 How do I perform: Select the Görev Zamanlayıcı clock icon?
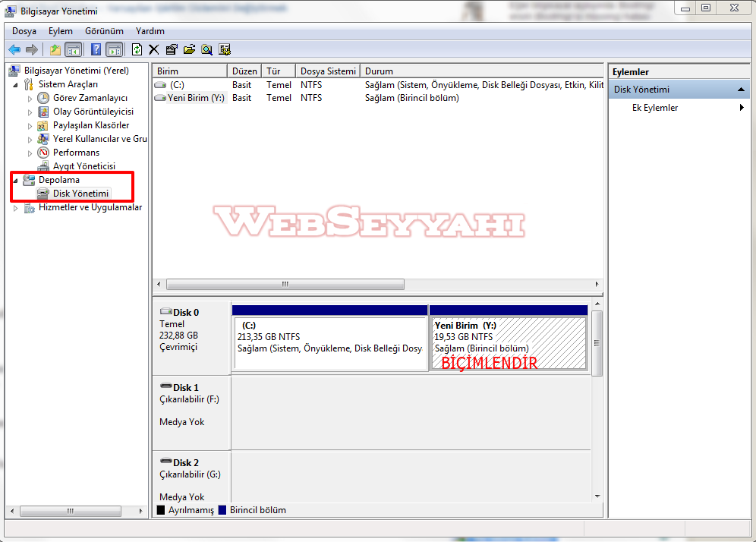pyautogui.click(x=43, y=98)
